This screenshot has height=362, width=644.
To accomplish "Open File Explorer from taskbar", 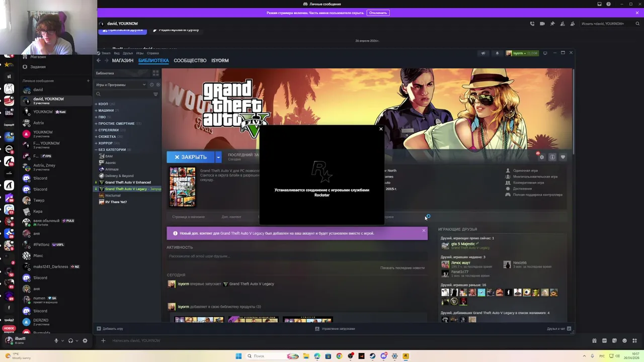I will click(306, 356).
